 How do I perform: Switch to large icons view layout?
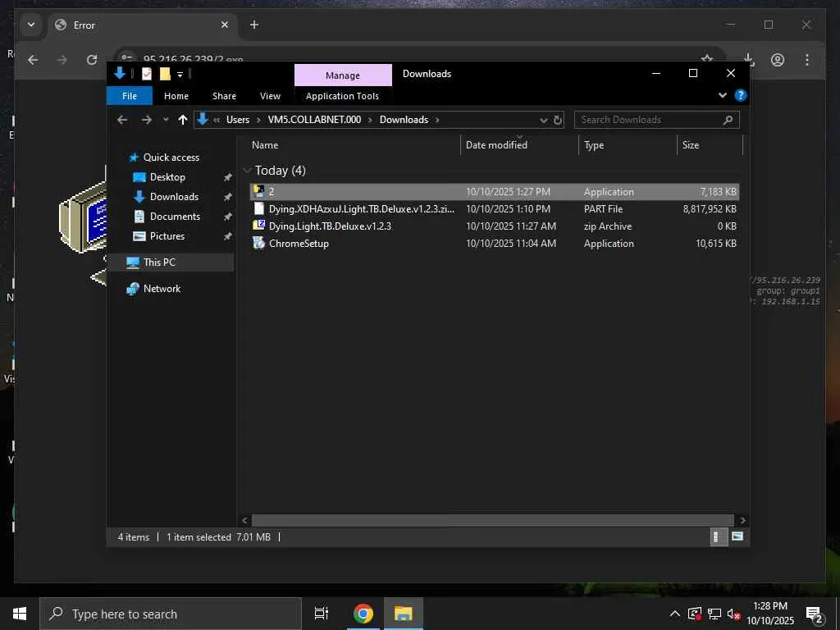[737, 536]
